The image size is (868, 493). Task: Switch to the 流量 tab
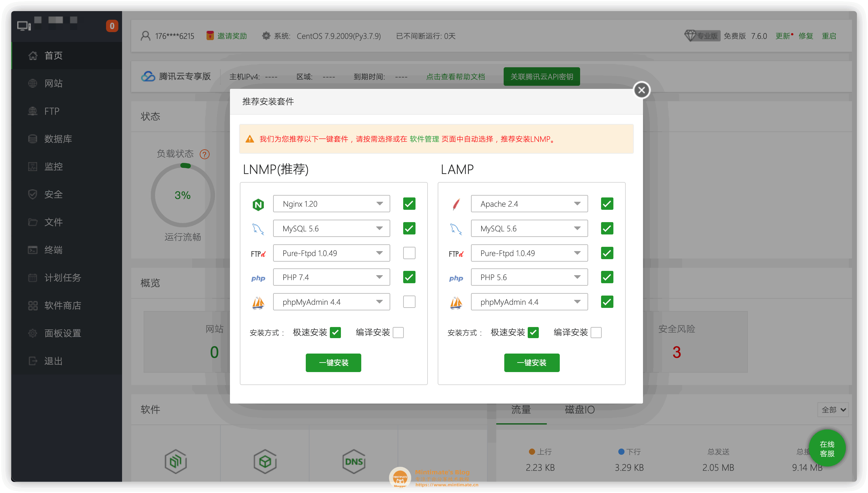tap(521, 410)
